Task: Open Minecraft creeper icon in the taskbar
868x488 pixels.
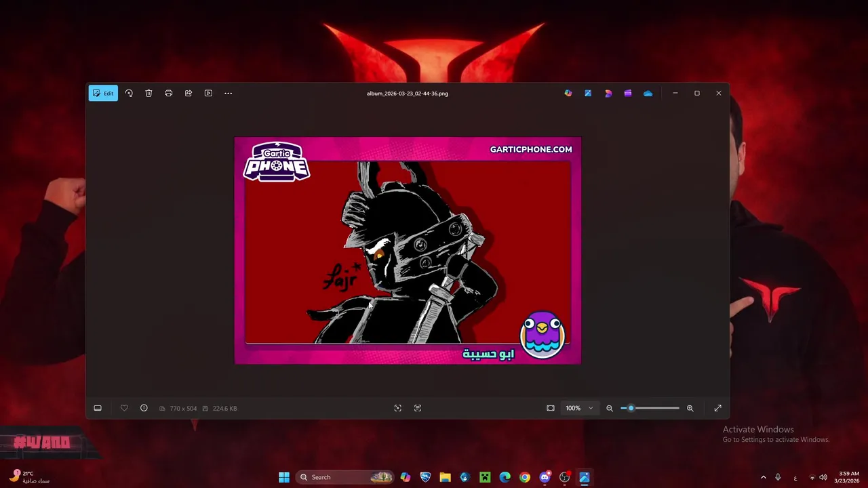Action: coord(485,477)
